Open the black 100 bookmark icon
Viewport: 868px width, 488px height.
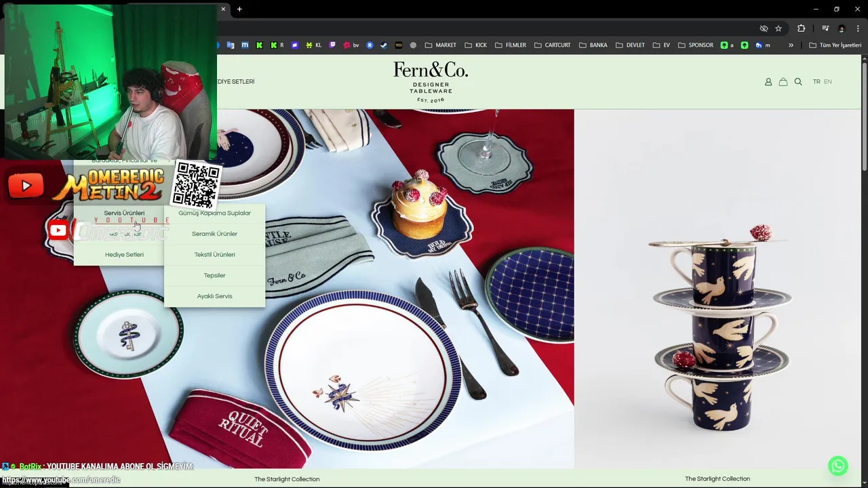399,45
